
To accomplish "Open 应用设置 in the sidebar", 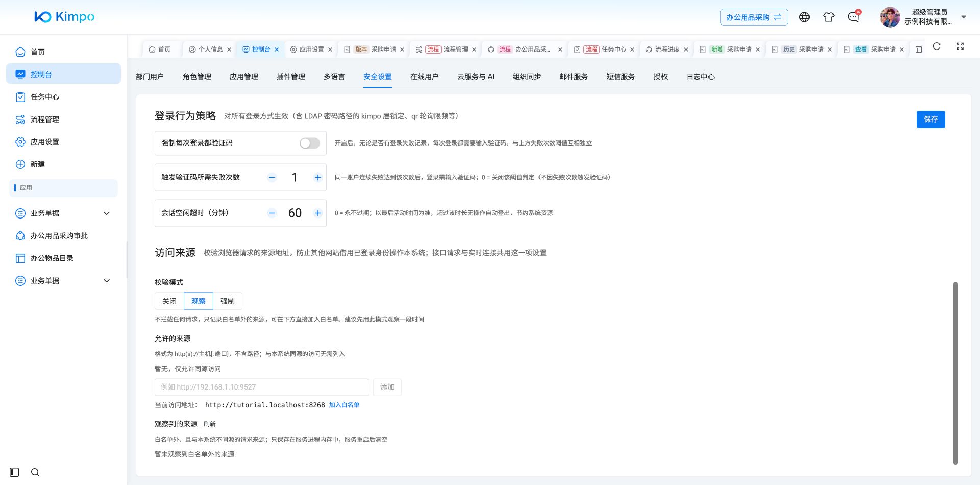I will point(63,142).
